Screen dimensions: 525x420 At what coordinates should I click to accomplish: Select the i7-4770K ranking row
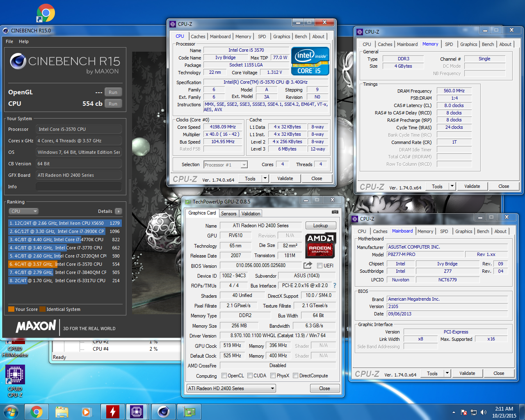[65, 240]
